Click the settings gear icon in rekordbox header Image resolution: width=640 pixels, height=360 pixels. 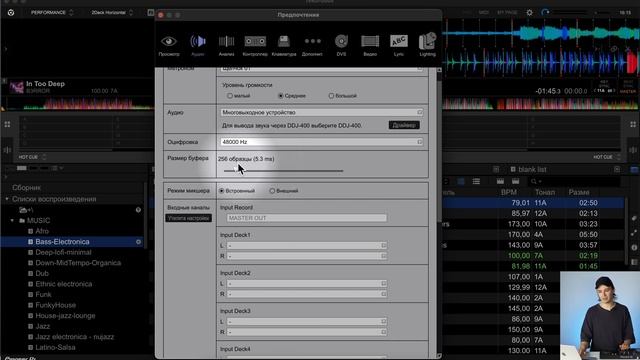tap(529, 13)
